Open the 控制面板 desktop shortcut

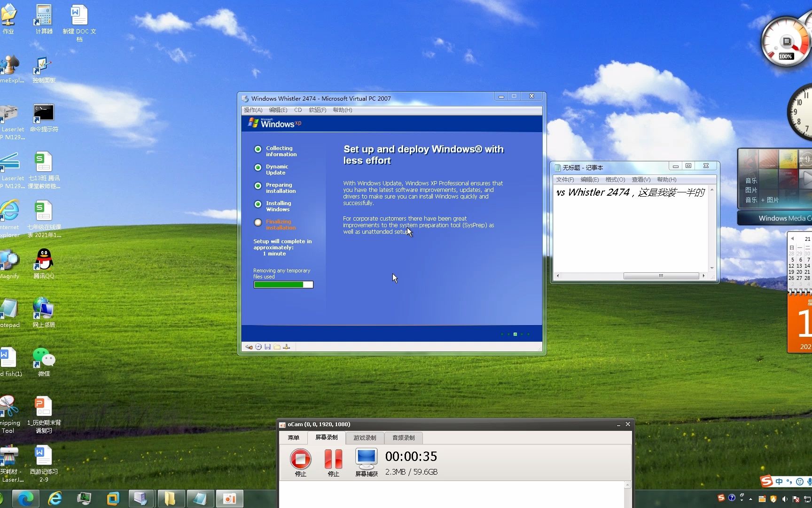[x=44, y=70]
